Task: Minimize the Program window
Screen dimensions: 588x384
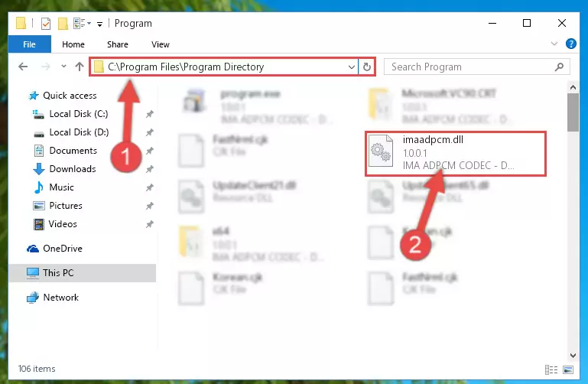Action: 492,23
